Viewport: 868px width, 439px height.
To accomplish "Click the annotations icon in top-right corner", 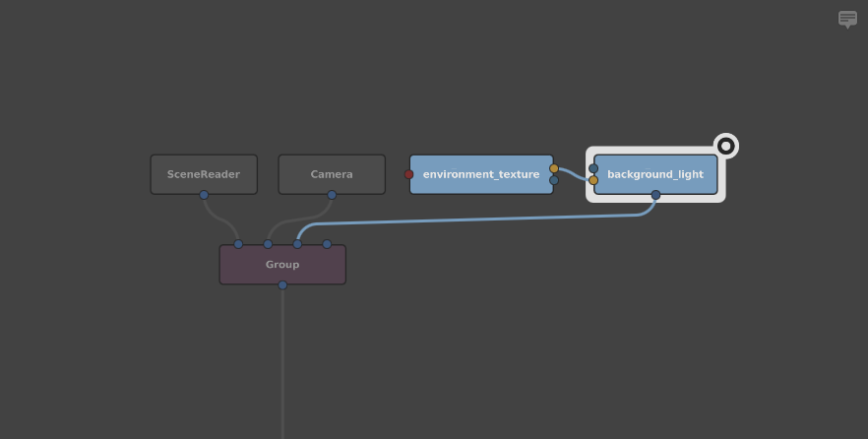I will 847,19.
